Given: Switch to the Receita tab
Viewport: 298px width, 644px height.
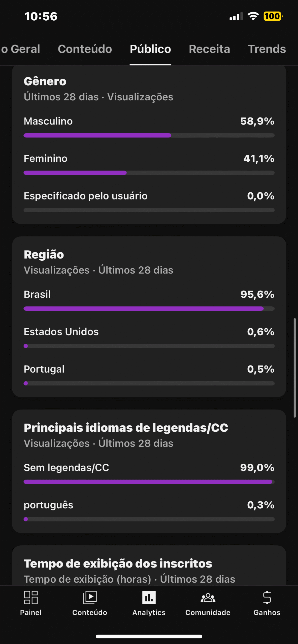Looking at the screenshot, I should click(209, 49).
